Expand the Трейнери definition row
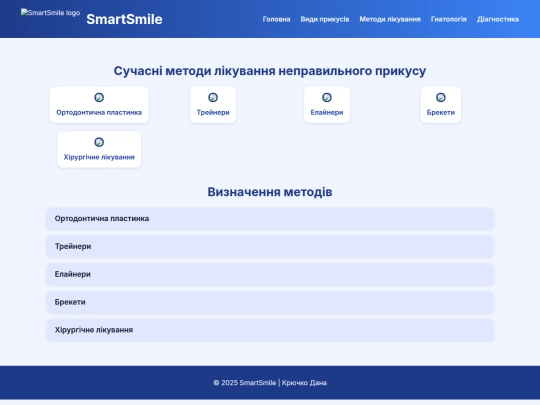This screenshot has height=405, width=540. [x=270, y=247]
